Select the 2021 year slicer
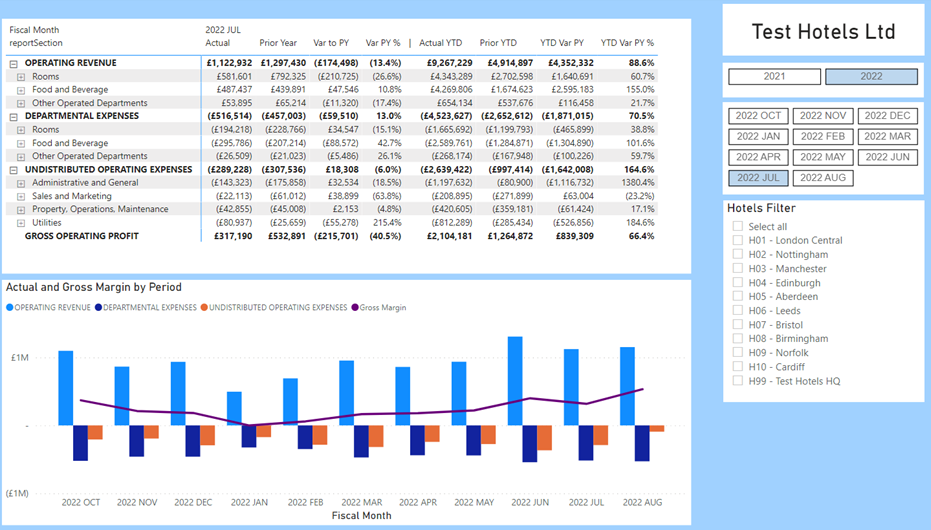The image size is (931, 530). coord(774,77)
